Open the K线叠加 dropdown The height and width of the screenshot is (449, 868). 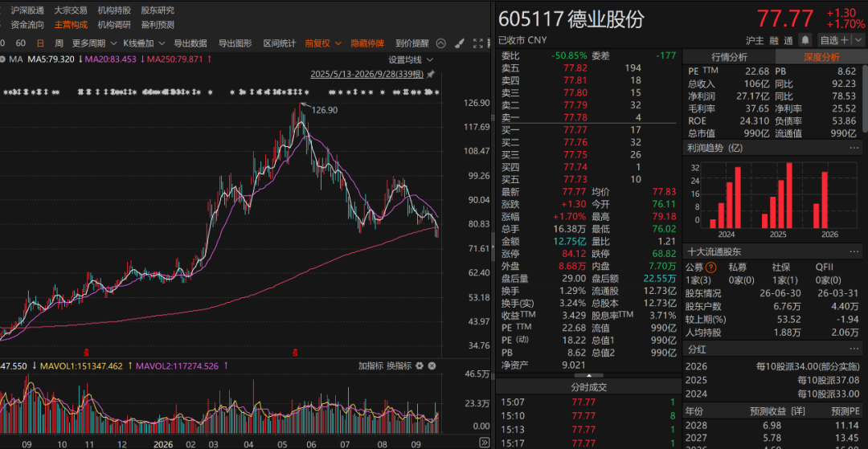point(144,43)
